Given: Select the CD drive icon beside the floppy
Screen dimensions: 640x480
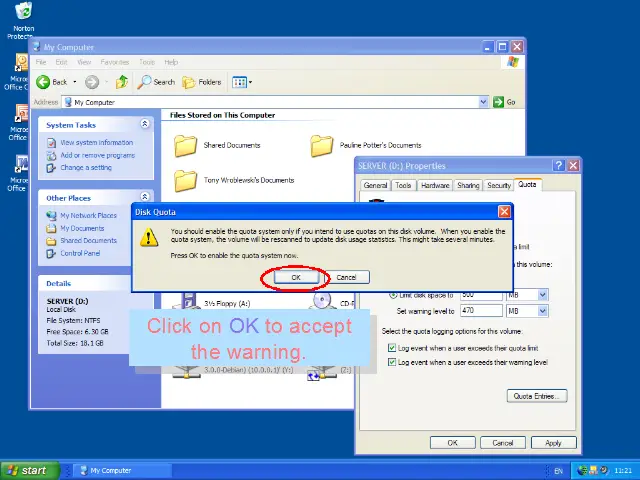Looking at the screenshot, I should [322, 301].
